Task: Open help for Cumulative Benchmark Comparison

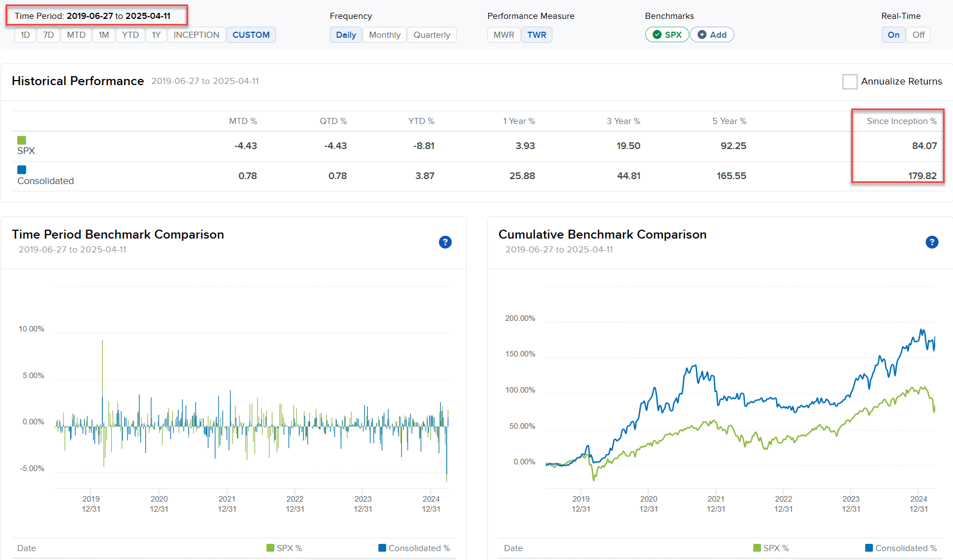Action: click(x=932, y=242)
